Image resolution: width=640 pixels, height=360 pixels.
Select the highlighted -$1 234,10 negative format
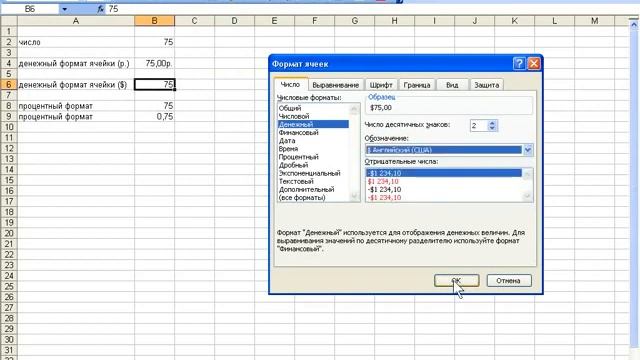444,173
